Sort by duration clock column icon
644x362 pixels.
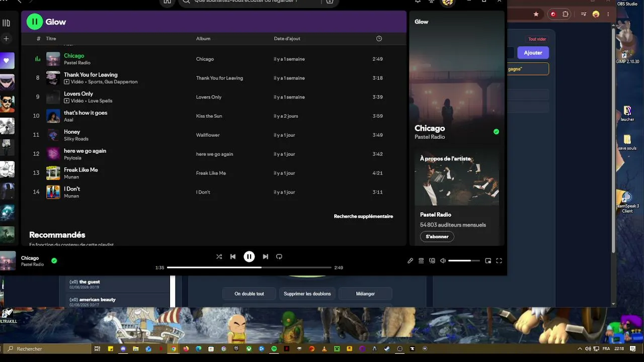click(x=379, y=39)
